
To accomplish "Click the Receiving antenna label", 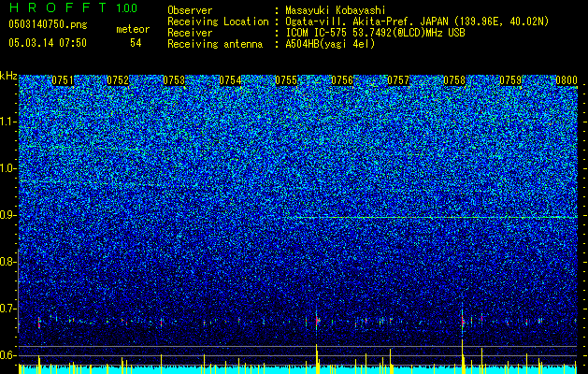I will pyautogui.click(x=215, y=44).
